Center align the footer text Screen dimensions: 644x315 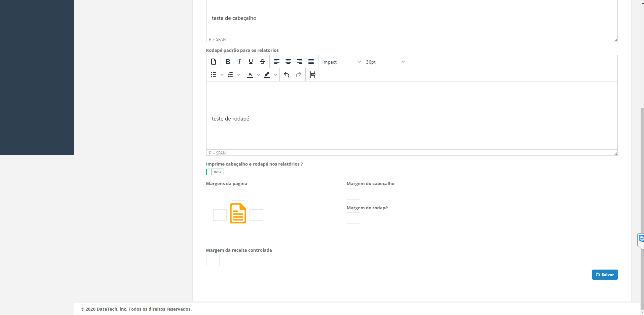pyautogui.click(x=288, y=62)
